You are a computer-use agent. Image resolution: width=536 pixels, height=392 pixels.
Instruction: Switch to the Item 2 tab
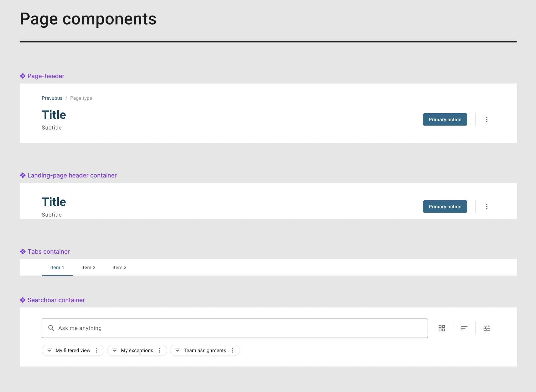click(x=88, y=268)
